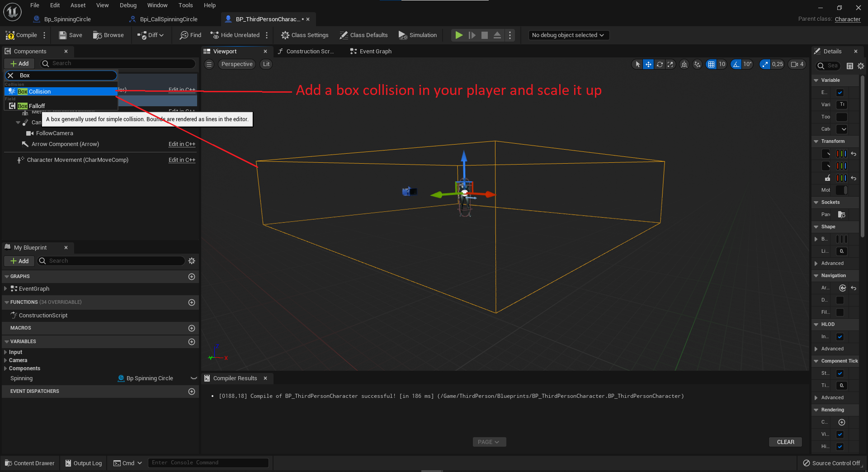The width and height of the screenshot is (868, 472).
Task: Clear the Compiler Results log
Action: click(785, 442)
